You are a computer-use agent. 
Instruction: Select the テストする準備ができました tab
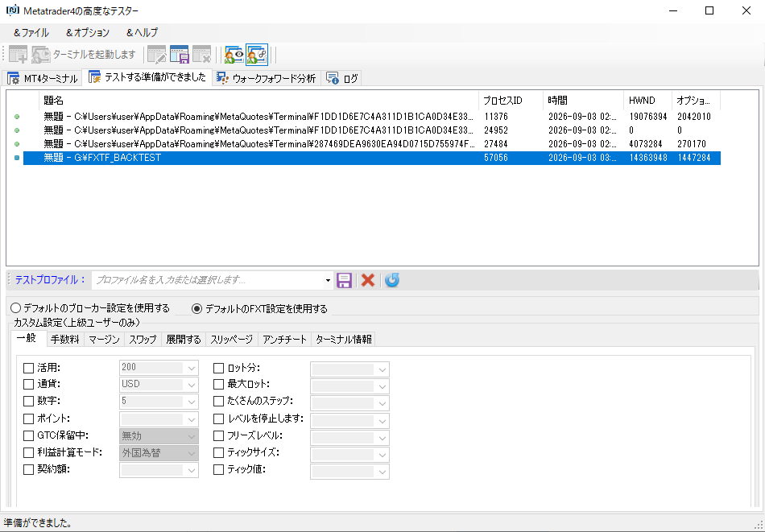pyautogui.click(x=147, y=77)
